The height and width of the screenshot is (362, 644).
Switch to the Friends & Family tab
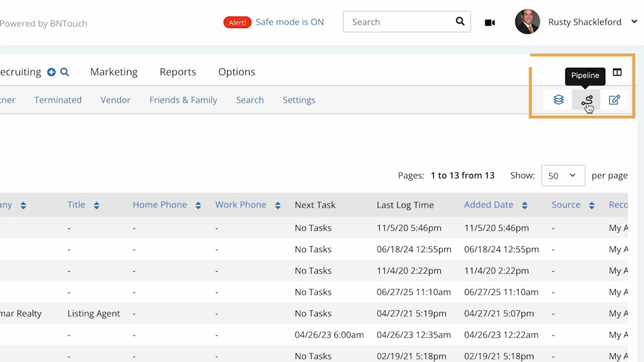183,100
